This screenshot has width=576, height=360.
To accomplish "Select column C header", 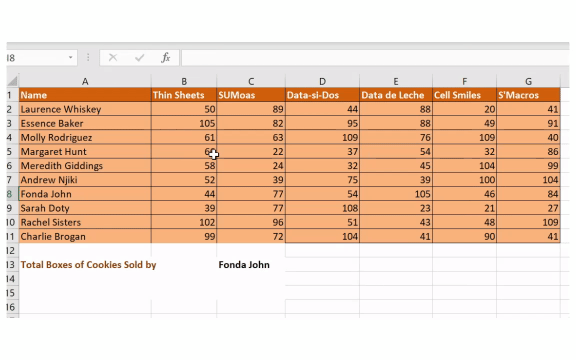I will pos(251,81).
